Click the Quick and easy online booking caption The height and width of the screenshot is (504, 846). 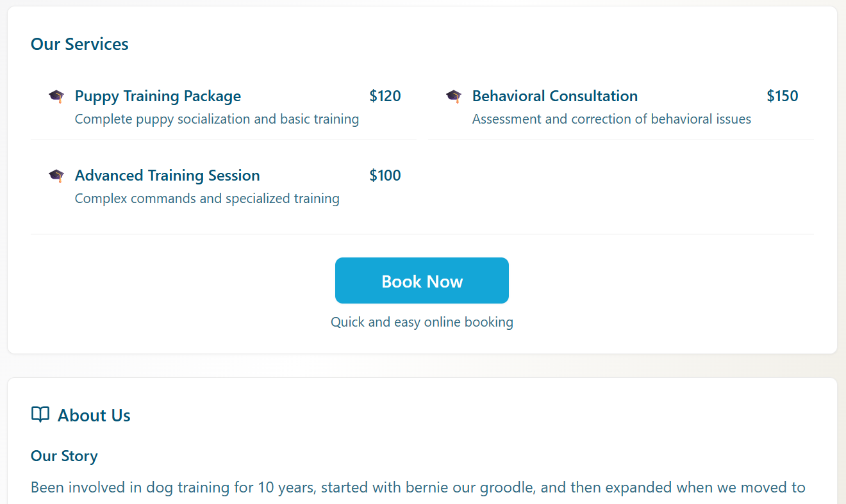[x=422, y=322]
